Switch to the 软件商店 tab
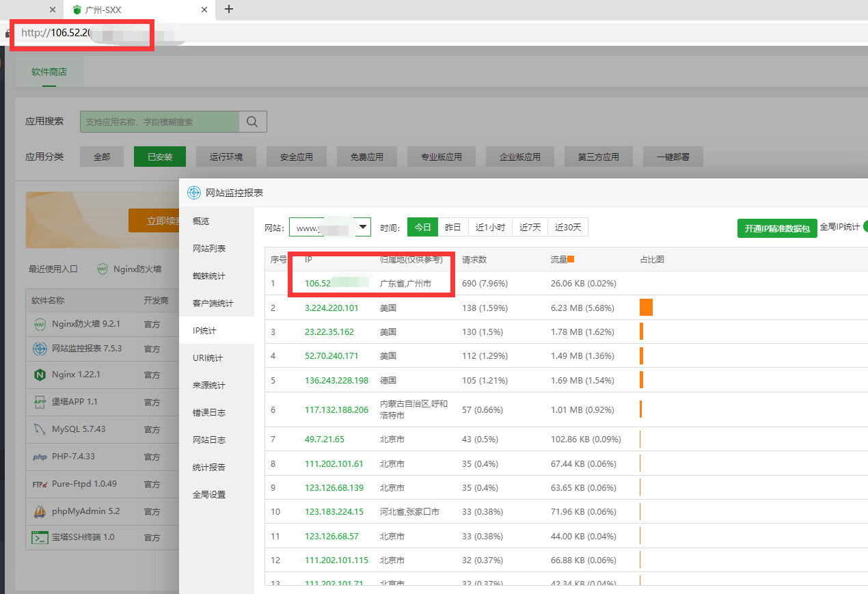This screenshot has height=594, width=868. click(x=49, y=71)
